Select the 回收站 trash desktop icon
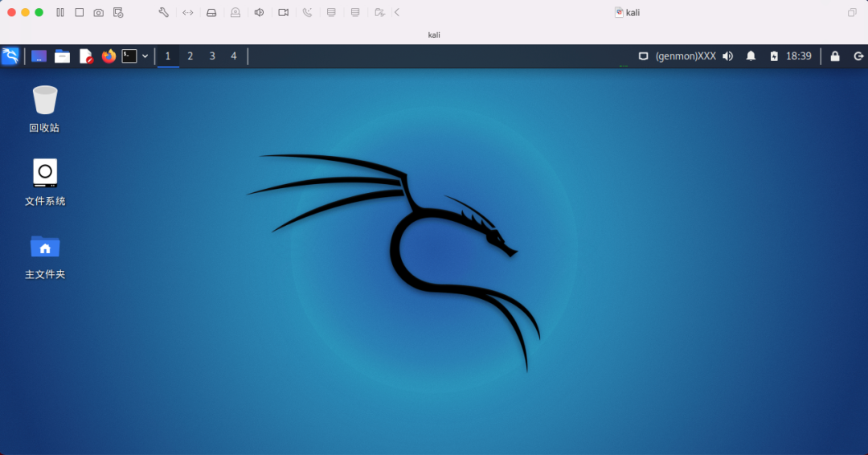The width and height of the screenshot is (868, 455). point(44,109)
